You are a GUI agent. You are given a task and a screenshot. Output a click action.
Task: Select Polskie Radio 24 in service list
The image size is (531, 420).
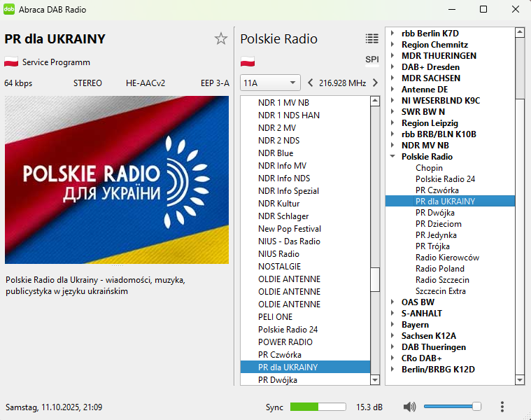(x=288, y=330)
